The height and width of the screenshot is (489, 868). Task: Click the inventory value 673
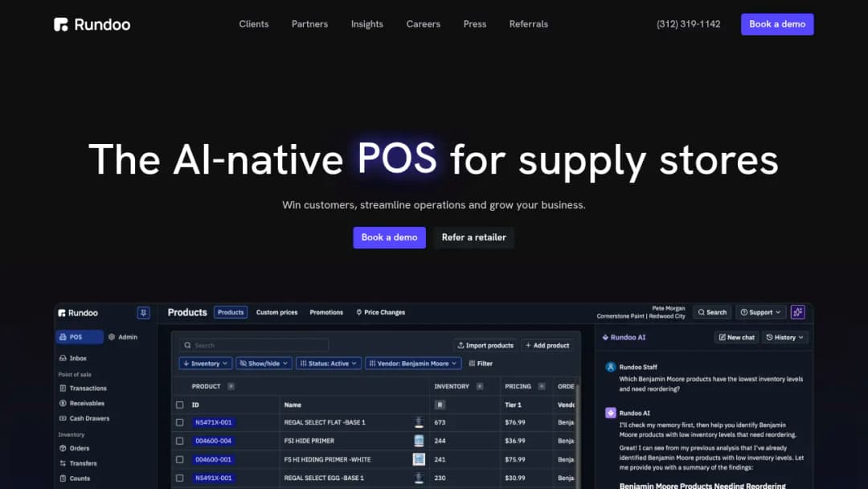pyautogui.click(x=440, y=422)
